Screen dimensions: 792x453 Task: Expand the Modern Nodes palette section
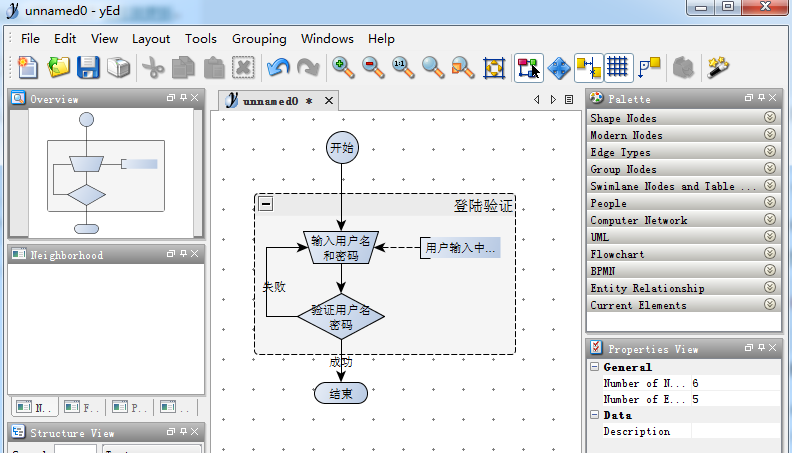pyautogui.click(x=684, y=135)
